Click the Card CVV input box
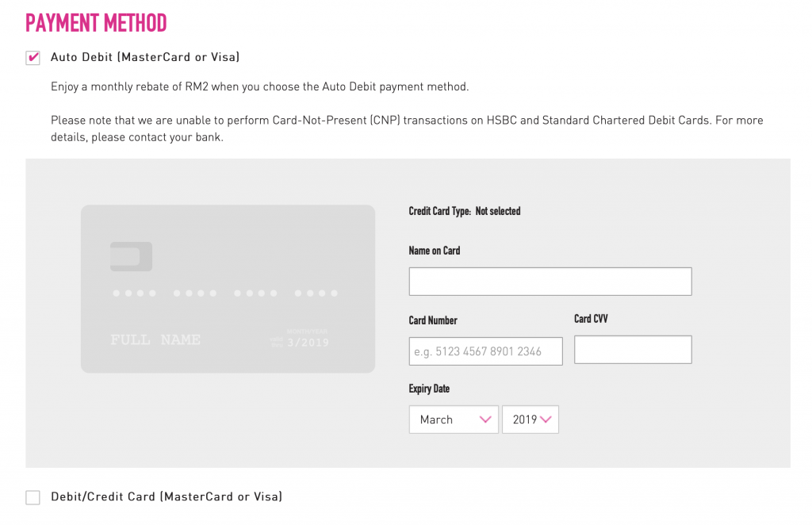Image resolution: width=812 pixels, height=525 pixels. pos(633,350)
